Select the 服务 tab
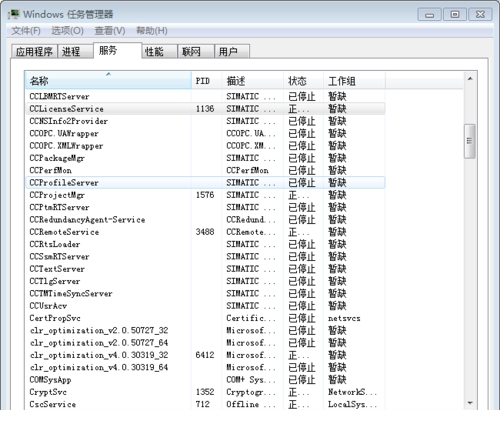This screenshot has width=500, height=426. tap(118, 51)
